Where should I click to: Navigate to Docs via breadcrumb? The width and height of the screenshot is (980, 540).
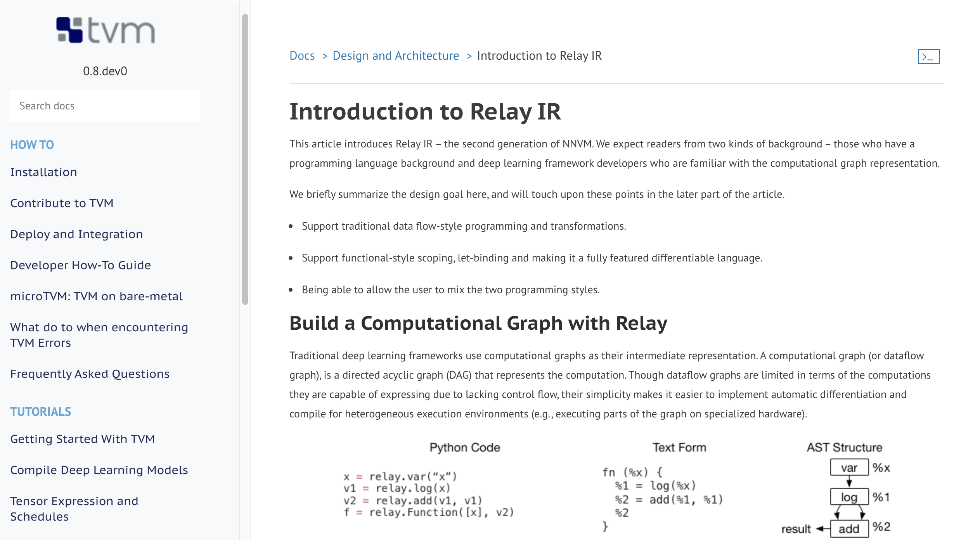302,55
